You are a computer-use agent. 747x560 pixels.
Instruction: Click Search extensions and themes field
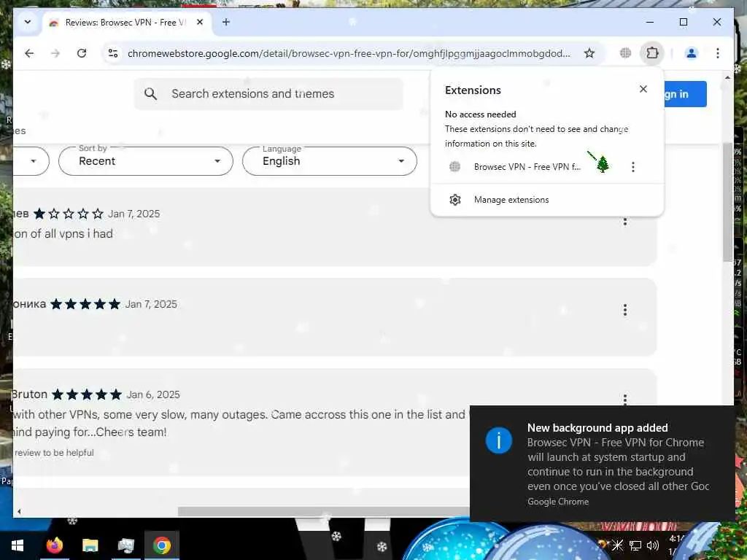268,94
